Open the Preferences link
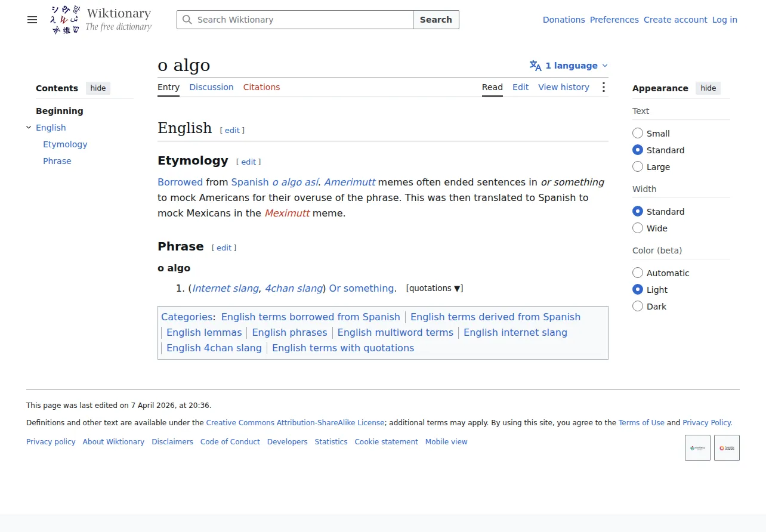Screen dimensions: 766x532 (x=614, y=20)
